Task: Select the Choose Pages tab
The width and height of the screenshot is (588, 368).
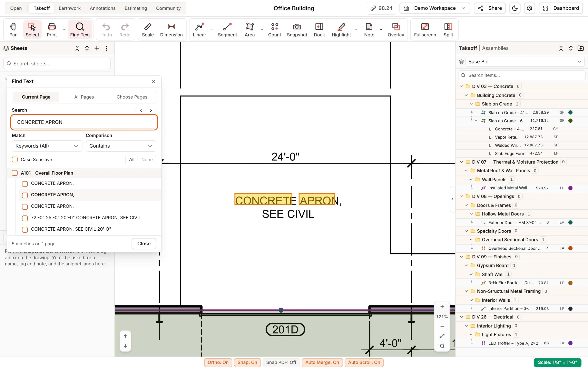Action: (x=132, y=97)
